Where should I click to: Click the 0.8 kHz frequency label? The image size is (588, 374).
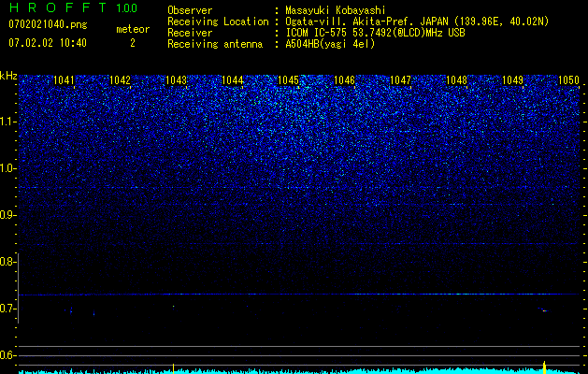pos(7,262)
